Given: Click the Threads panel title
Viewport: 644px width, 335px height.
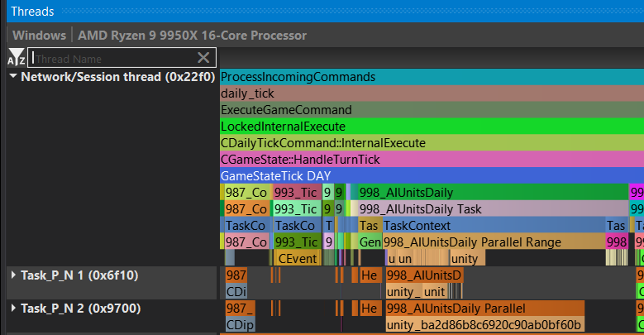Looking at the screenshot, I should pos(32,11).
